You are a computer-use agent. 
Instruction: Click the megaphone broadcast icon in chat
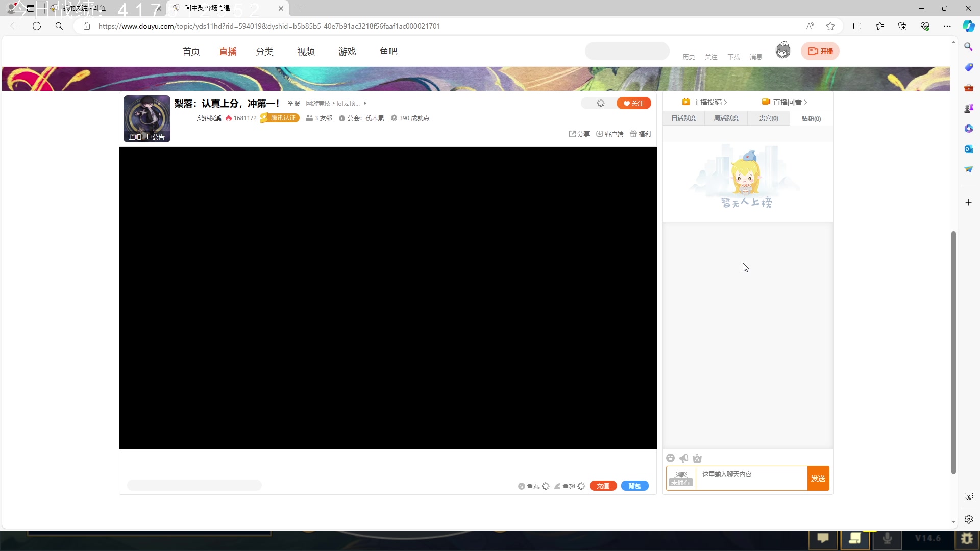pos(684,458)
